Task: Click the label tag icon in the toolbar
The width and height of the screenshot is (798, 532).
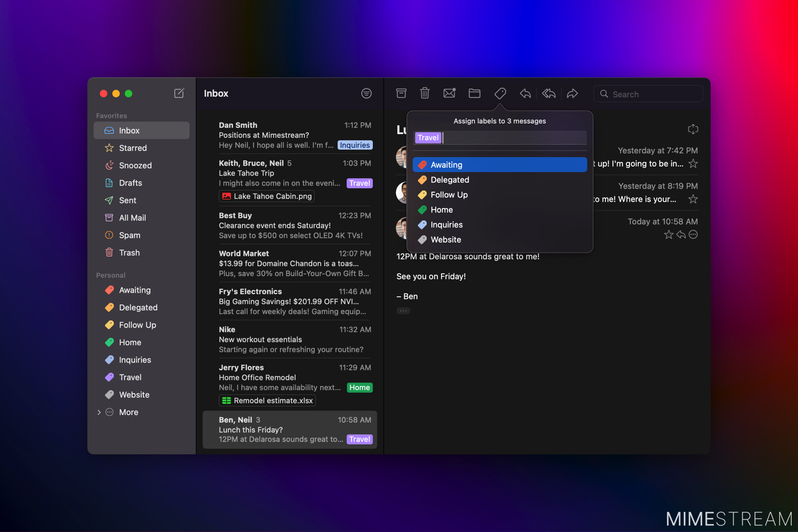Action: point(500,93)
